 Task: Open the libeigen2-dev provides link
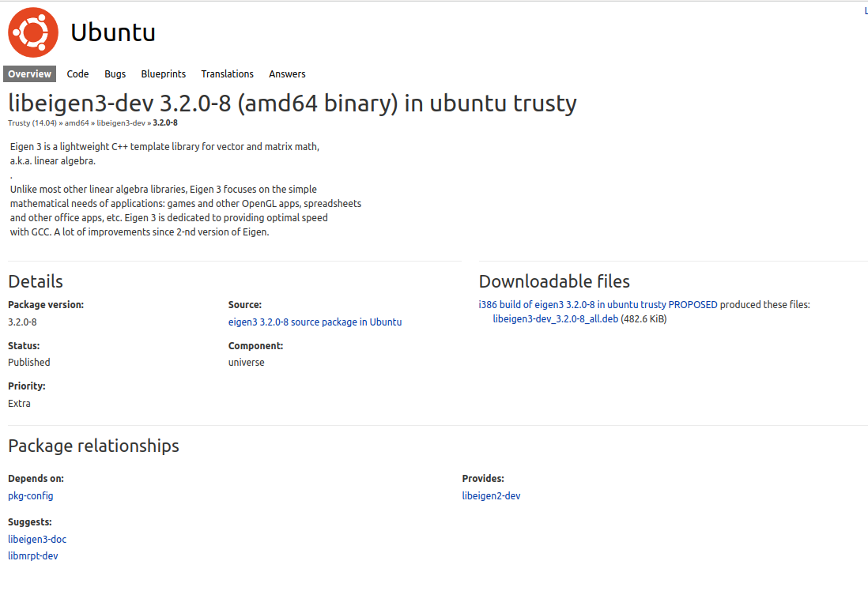coord(491,496)
